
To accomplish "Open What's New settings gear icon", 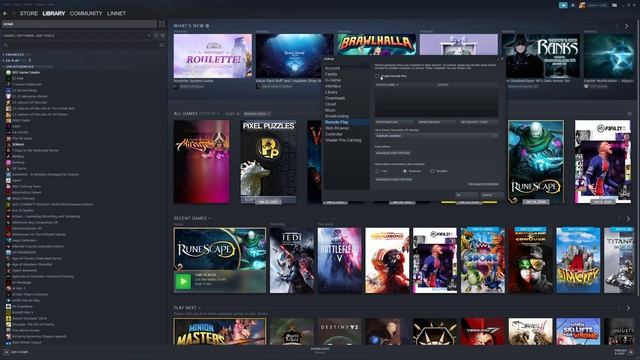I will click(207, 26).
